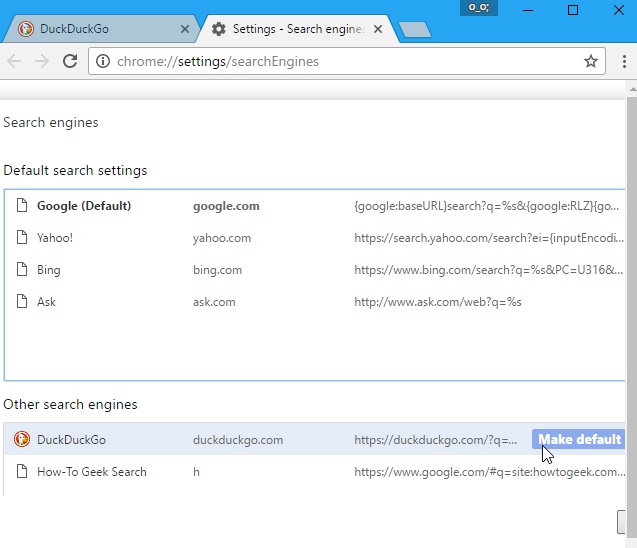The width and height of the screenshot is (637, 548).
Task: Click the browser back arrow
Action: tap(14, 61)
